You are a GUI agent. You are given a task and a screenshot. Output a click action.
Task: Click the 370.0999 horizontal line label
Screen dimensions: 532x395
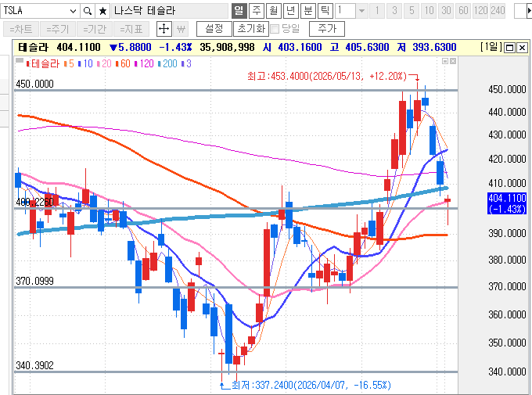tap(35, 281)
